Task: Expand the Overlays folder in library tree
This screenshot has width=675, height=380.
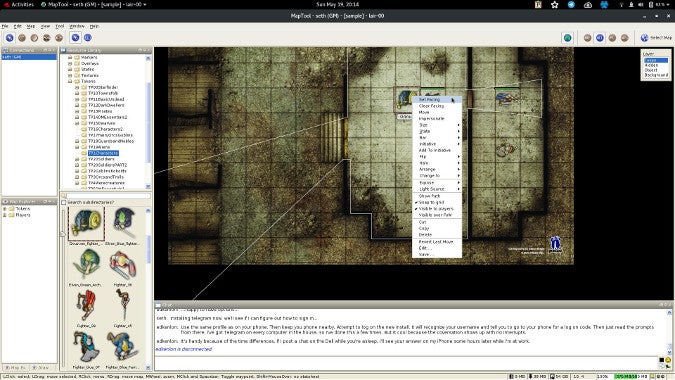Action: coord(70,63)
